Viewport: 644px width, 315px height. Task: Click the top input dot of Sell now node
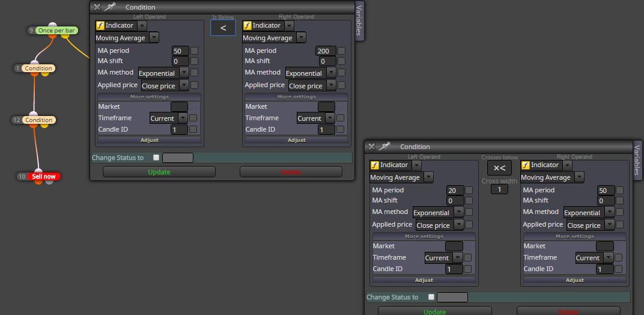click(38, 171)
